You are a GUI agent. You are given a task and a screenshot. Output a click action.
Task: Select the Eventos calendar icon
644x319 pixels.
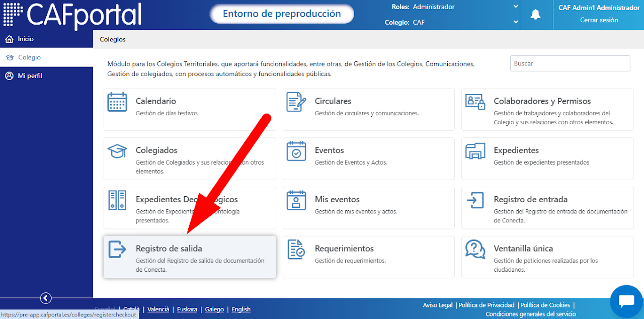coord(296,151)
